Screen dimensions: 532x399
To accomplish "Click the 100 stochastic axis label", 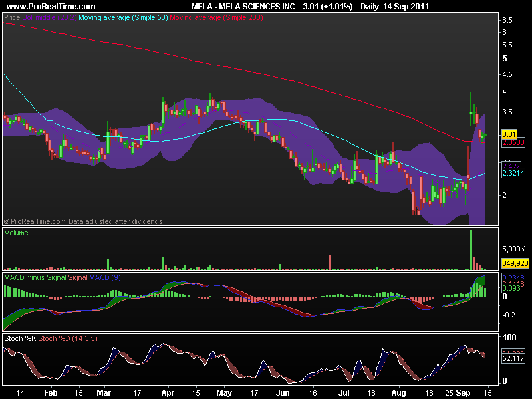I will coord(509,337).
